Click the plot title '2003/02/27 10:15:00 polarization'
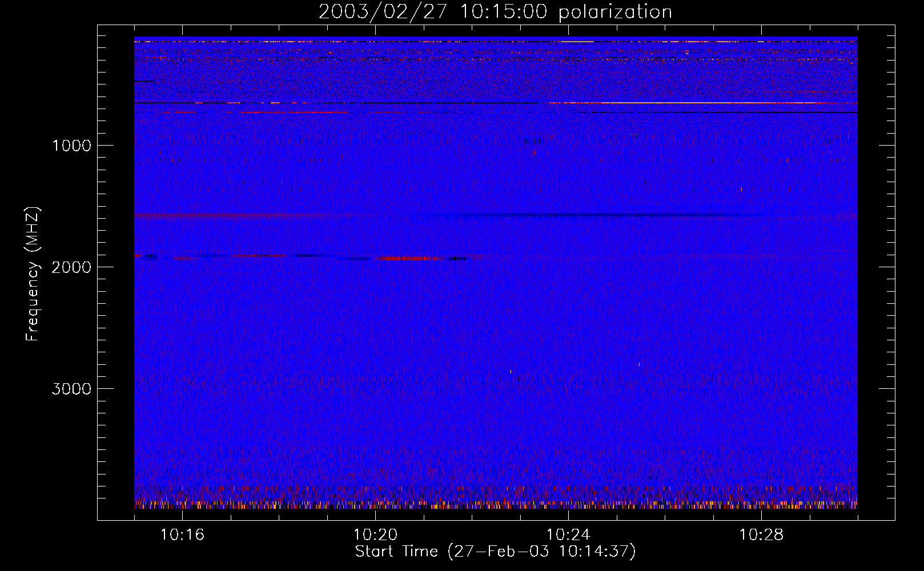Image resolution: width=924 pixels, height=571 pixels. tap(495, 12)
